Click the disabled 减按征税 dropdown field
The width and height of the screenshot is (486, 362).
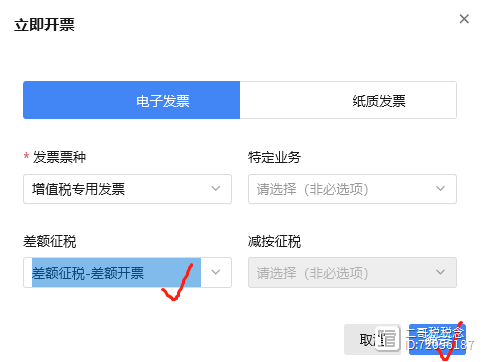pos(352,272)
